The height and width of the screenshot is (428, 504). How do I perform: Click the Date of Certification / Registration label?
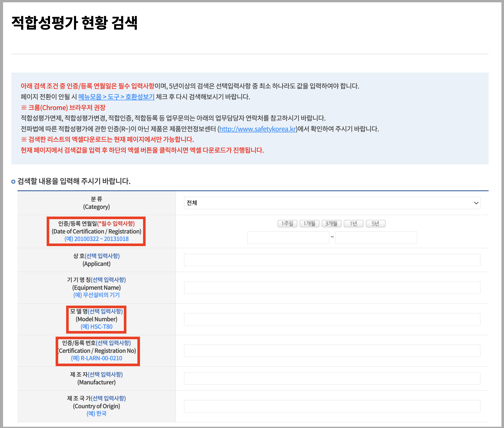click(x=96, y=231)
